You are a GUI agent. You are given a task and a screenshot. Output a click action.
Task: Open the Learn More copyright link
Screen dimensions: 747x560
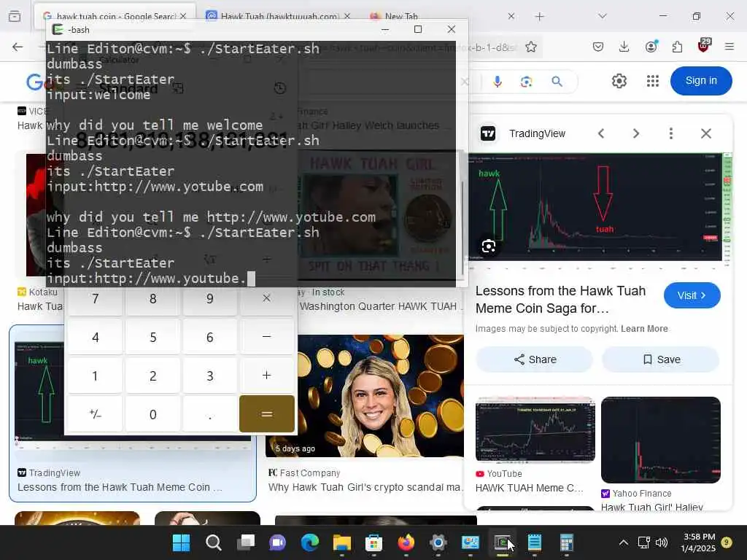click(x=644, y=329)
